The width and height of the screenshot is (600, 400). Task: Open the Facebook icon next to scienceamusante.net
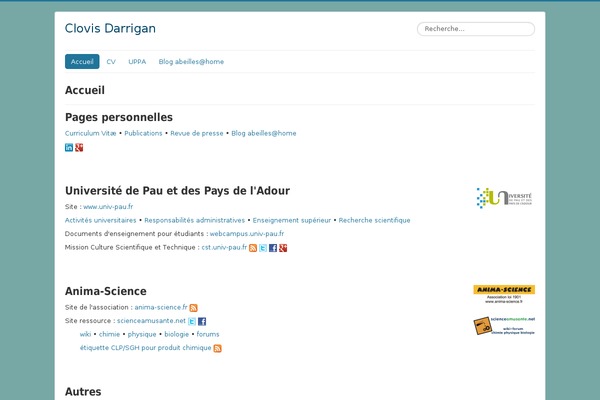202,322
